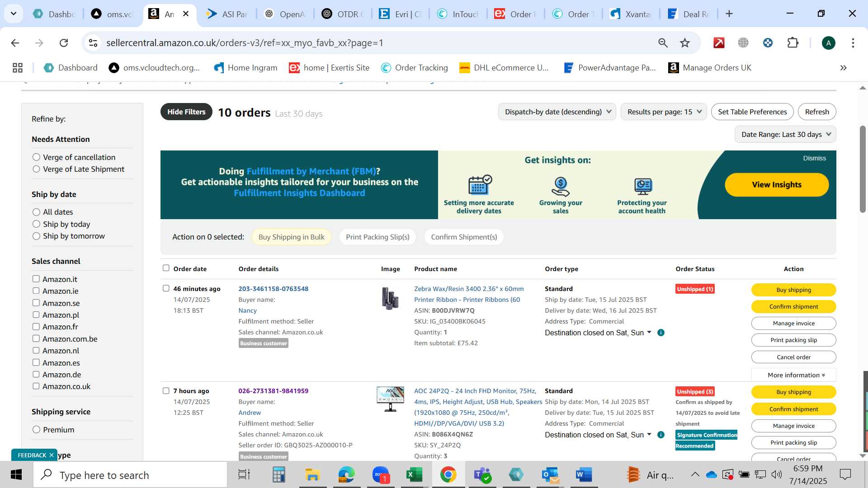Click the page vertical scrollbar thumb
The image size is (868, 488).
click(x=863, y=169)
